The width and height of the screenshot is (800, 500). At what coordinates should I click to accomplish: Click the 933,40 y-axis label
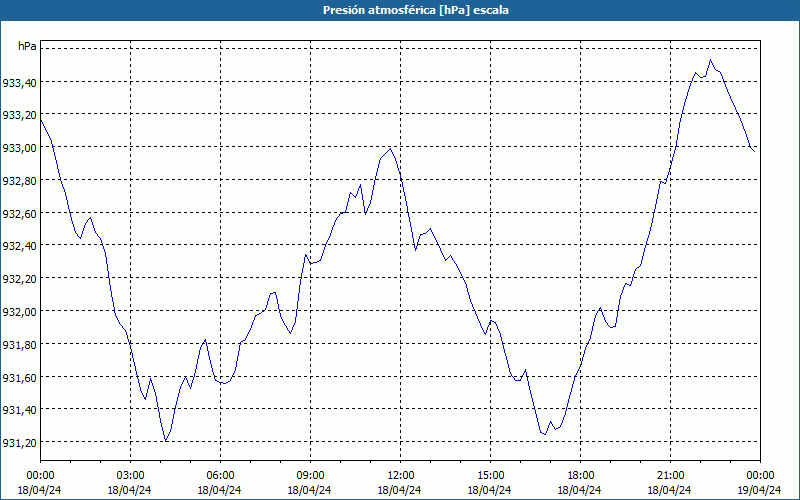(x=19, y=82)
